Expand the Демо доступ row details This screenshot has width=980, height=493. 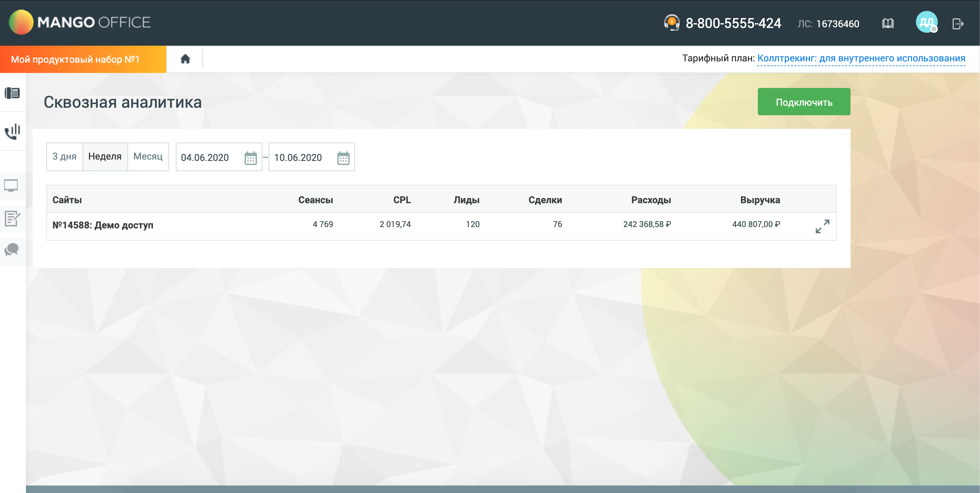tap(822, 226)
